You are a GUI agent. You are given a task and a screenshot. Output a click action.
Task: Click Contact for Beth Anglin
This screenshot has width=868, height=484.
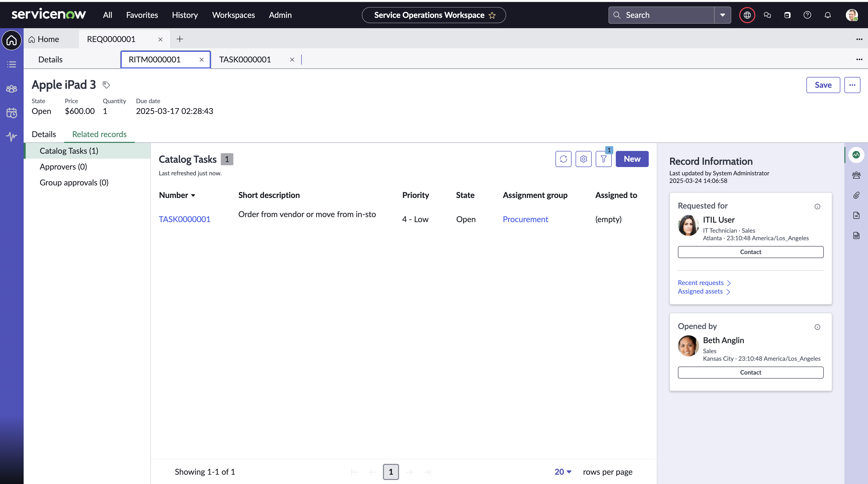(750, 373)
